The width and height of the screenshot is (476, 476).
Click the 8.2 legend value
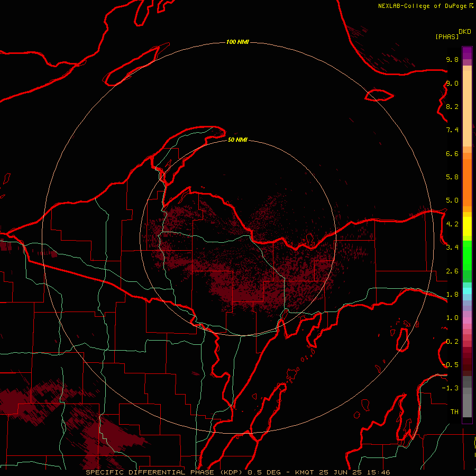point(452,106)
